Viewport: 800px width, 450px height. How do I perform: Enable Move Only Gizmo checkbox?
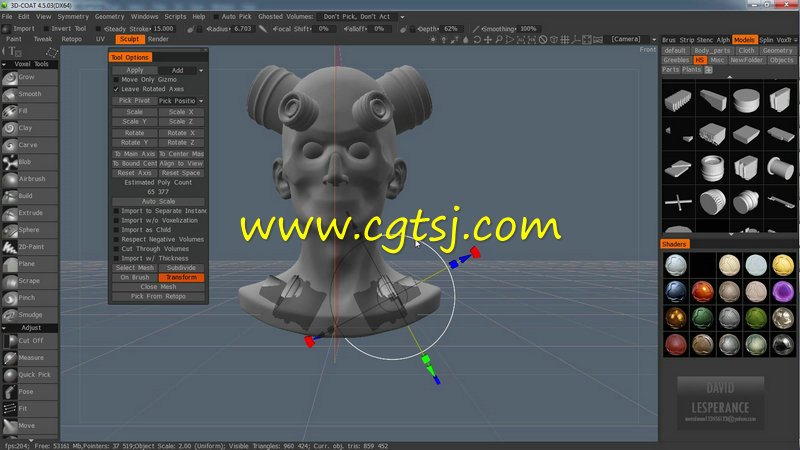tap(116, 80)
